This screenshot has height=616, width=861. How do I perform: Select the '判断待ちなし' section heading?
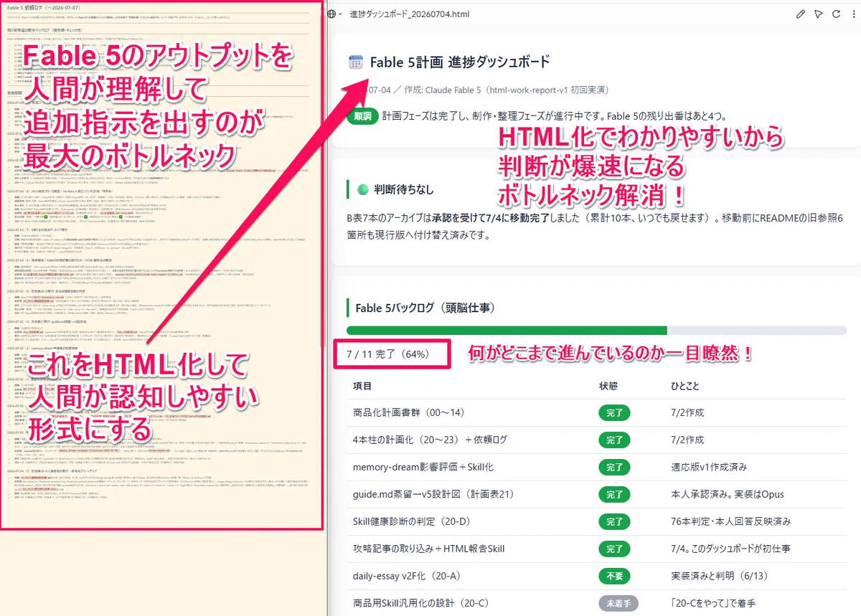(x=405, y=190)
